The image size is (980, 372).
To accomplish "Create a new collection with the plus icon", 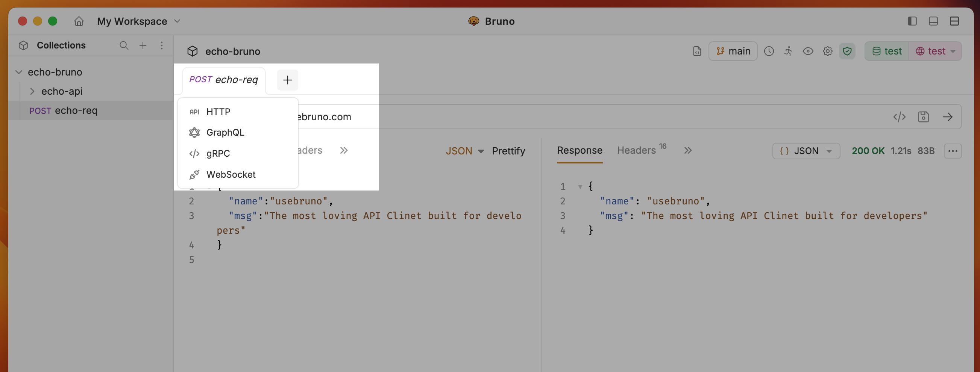I will (x=143, y=45).
